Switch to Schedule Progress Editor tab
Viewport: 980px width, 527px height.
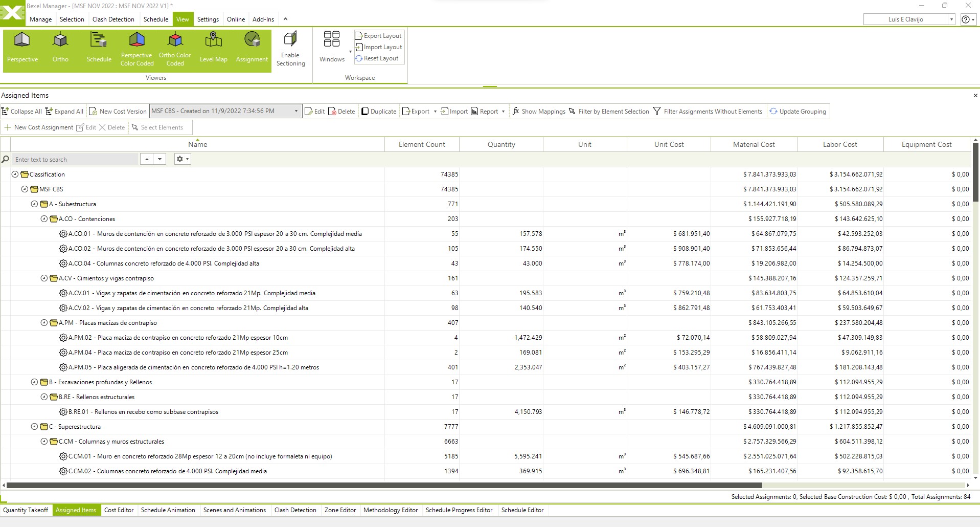point(459,510)
